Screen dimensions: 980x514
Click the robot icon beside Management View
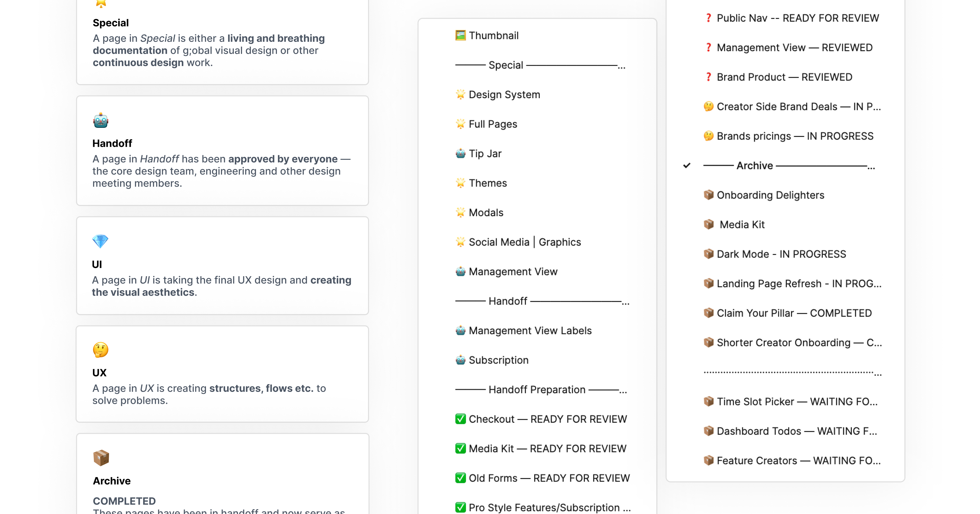click(x=460, y=272)
